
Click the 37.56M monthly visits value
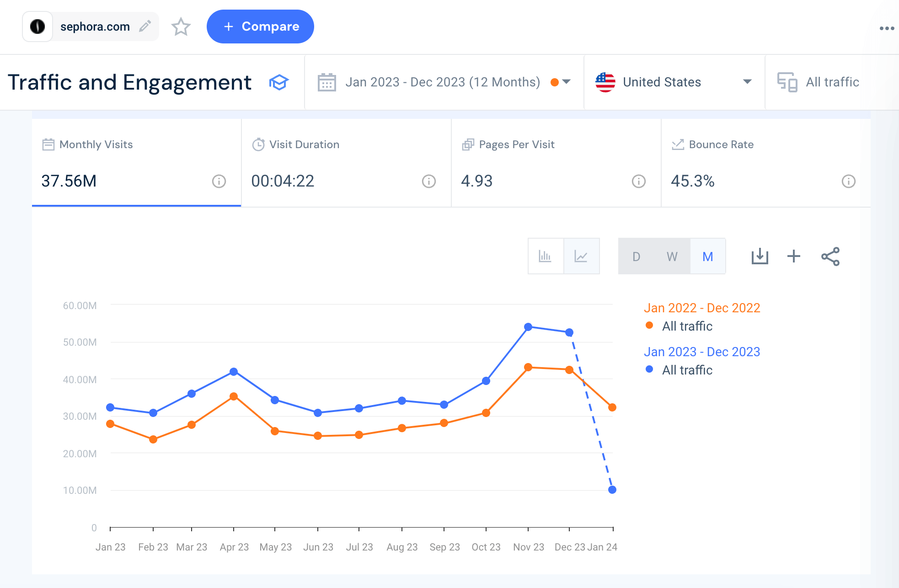point(69,181)
